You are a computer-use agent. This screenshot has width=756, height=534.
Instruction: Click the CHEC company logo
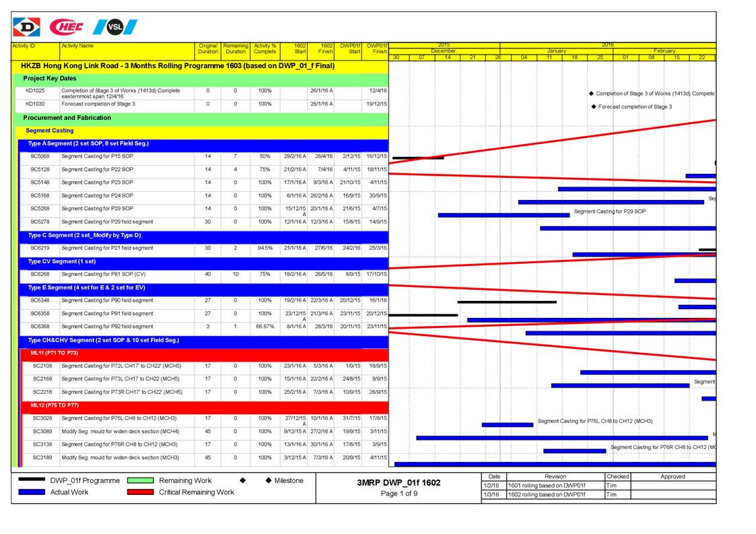tap(66, 27)
